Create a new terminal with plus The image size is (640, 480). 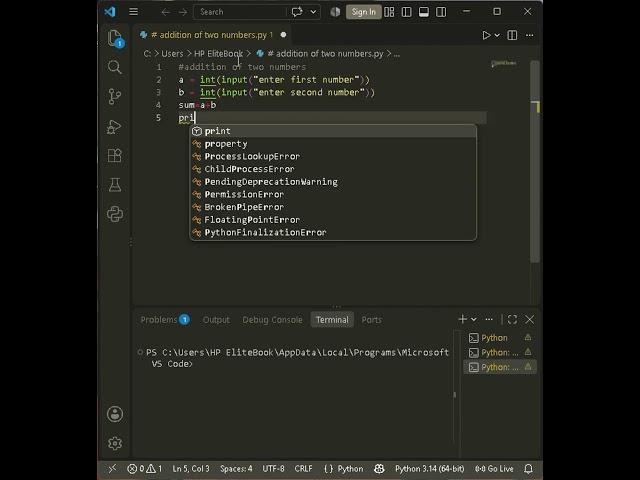tap(462, 319)
